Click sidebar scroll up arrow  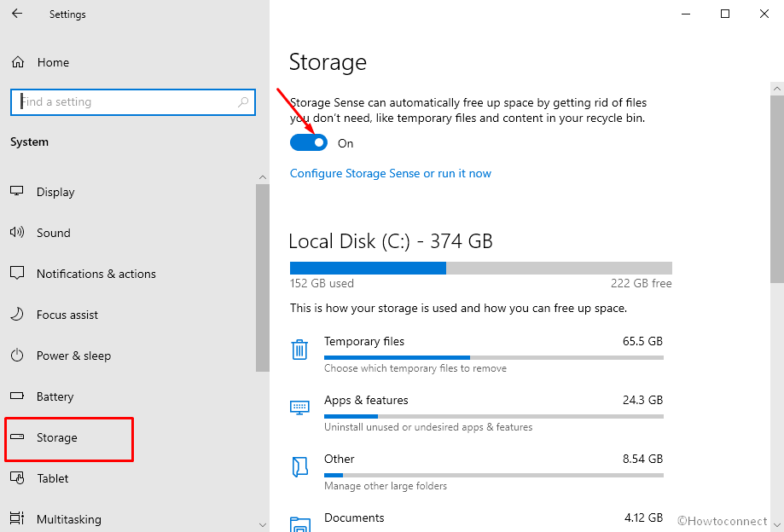tap(263, 177)
